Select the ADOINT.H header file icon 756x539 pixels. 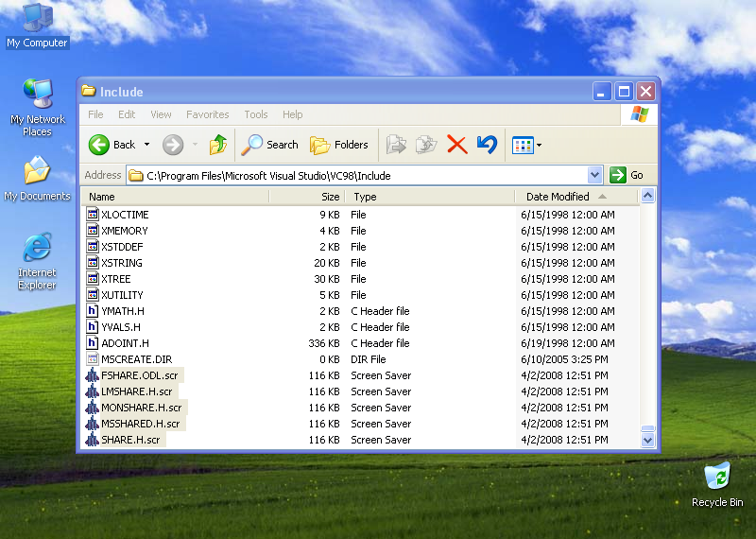(x=92, y=343)
